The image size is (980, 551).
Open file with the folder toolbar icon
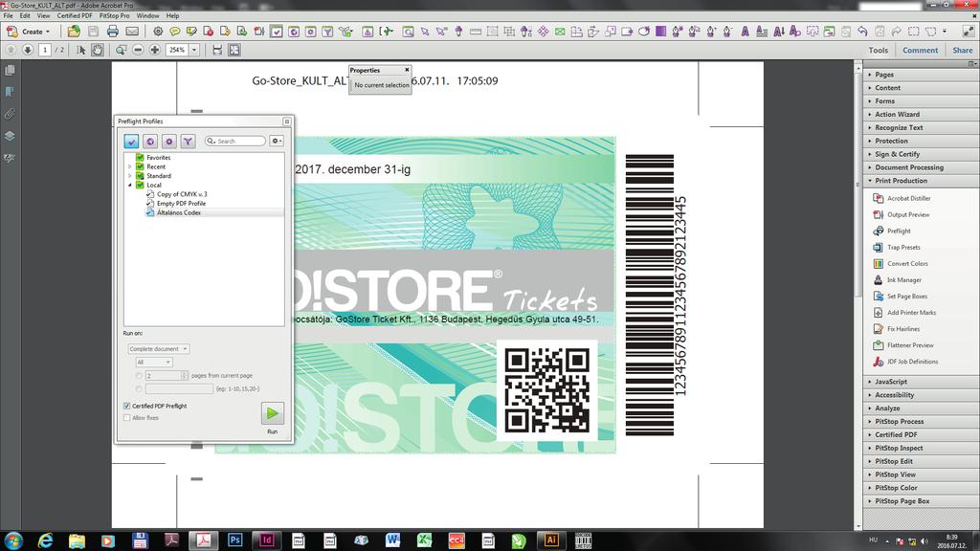(74, 32)
